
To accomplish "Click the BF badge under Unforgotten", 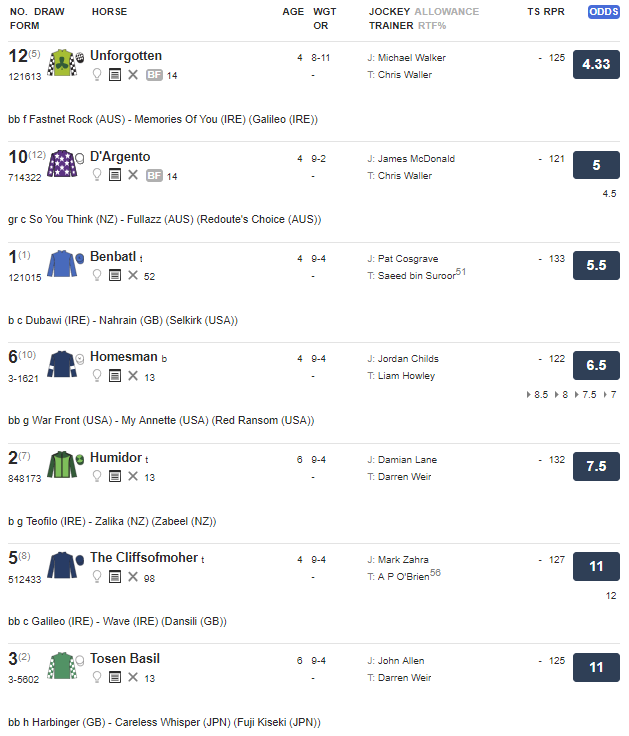I will (x=154, y=75).
